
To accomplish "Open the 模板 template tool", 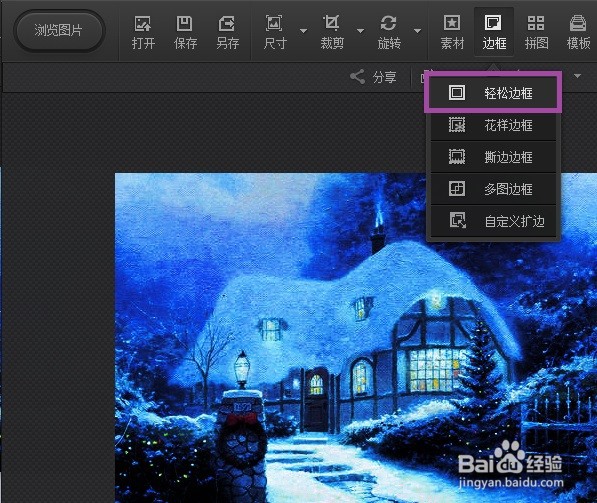I will point(578,33).
